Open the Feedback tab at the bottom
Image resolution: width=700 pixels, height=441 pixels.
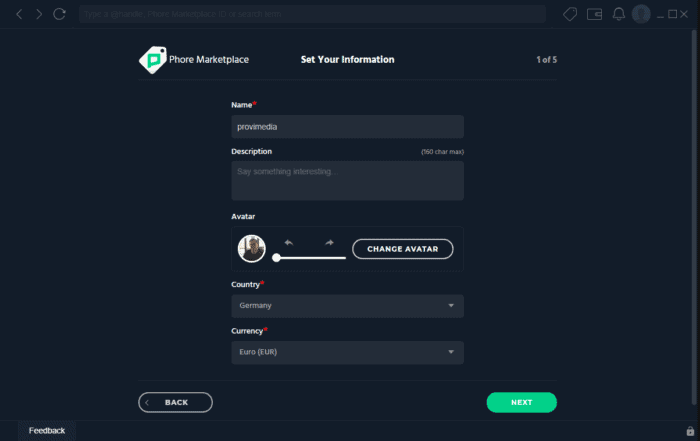(x=47, y=431)
